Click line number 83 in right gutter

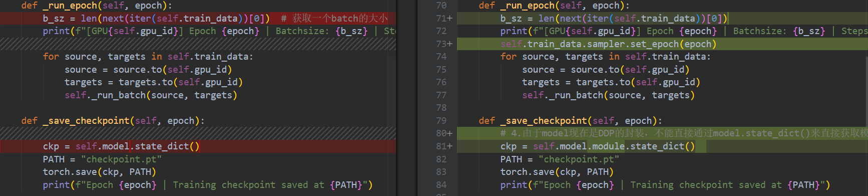pyautogui.click(x=441, y=172)
